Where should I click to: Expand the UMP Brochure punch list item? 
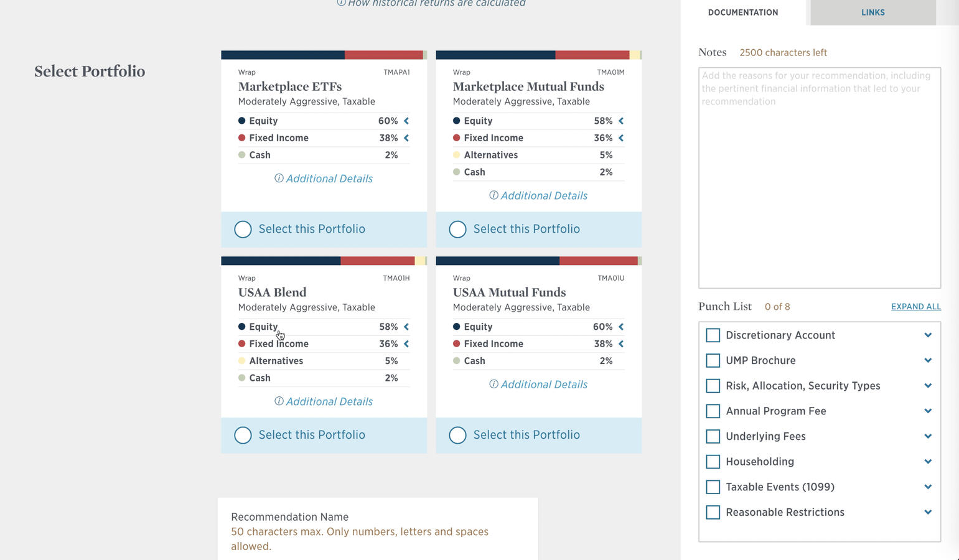(x=928, y=360)
